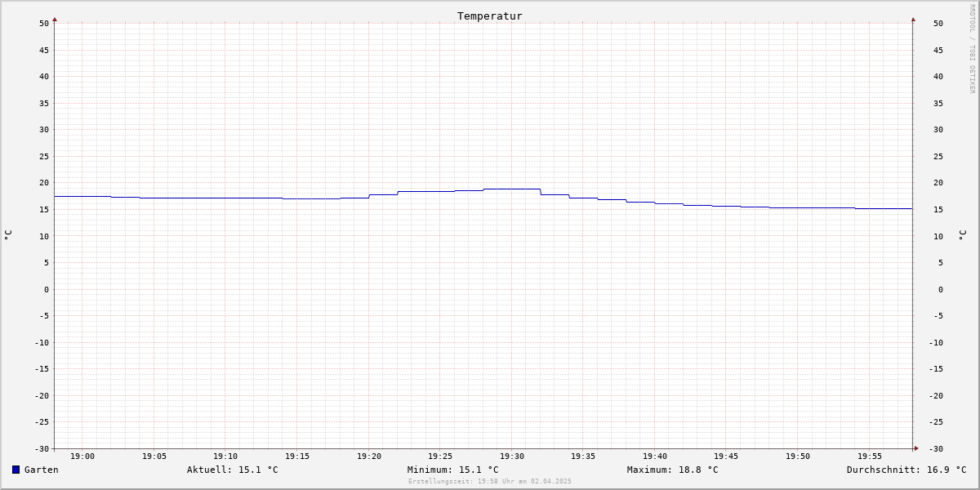Click the "Minimum: 15.1 °C" value
Image resolution: width=980 pixels, height=490 pixels.
click(x=453, y=470)
